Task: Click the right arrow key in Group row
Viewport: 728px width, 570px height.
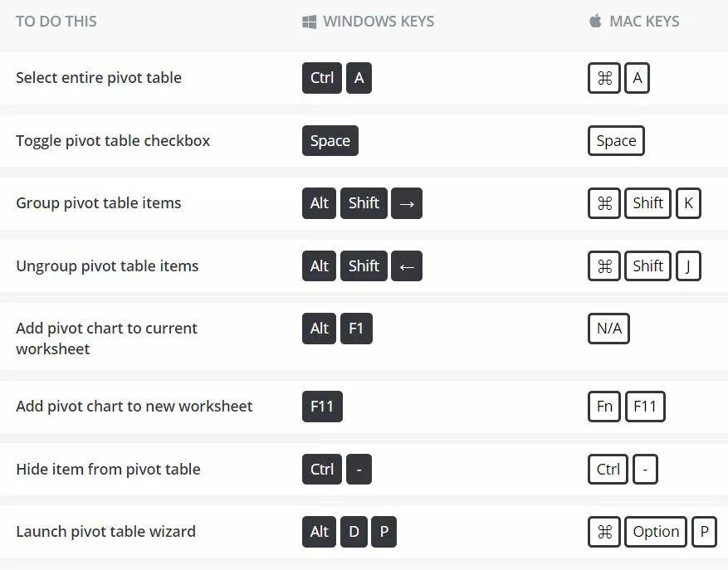Action: click(x=407, y=203)
